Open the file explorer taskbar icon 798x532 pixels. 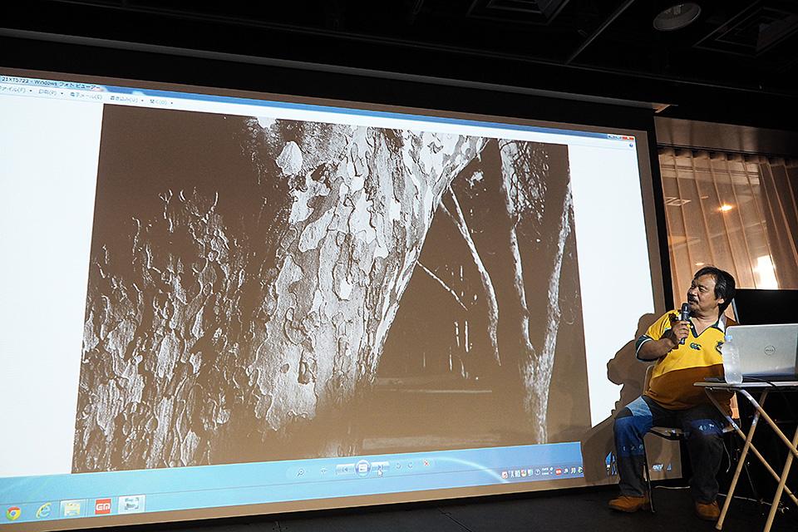tap(72, 508)
